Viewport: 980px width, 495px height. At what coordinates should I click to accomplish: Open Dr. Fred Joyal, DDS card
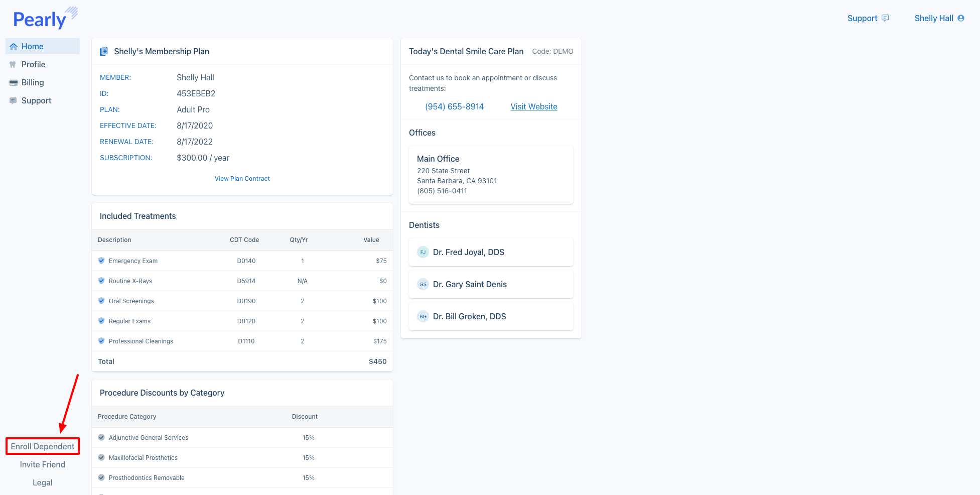[x=491, y=252]
